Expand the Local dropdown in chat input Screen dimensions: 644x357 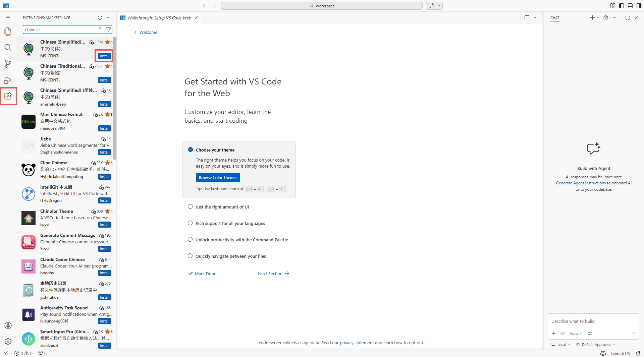pyautogui.click(x=560, y=344)
